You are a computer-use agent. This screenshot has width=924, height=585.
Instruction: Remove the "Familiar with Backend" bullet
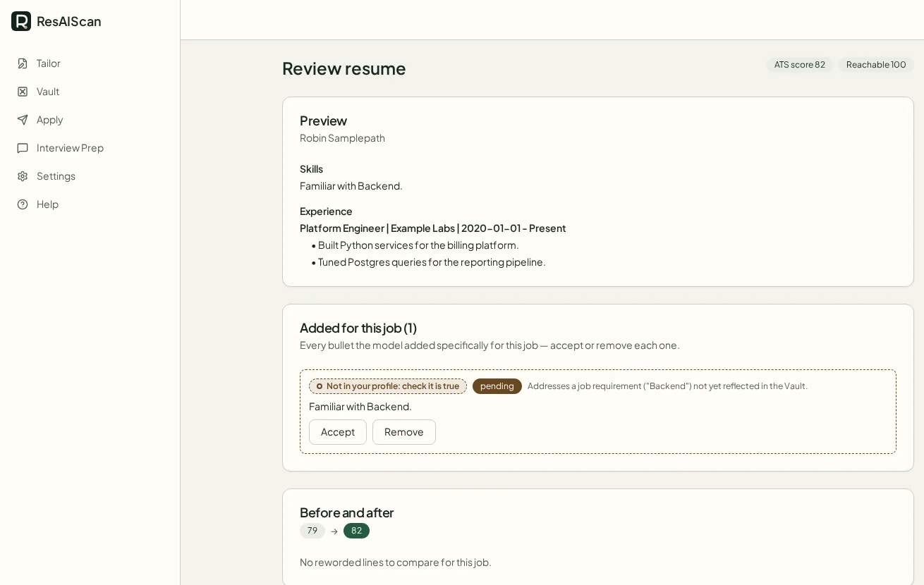coord(404,432)
